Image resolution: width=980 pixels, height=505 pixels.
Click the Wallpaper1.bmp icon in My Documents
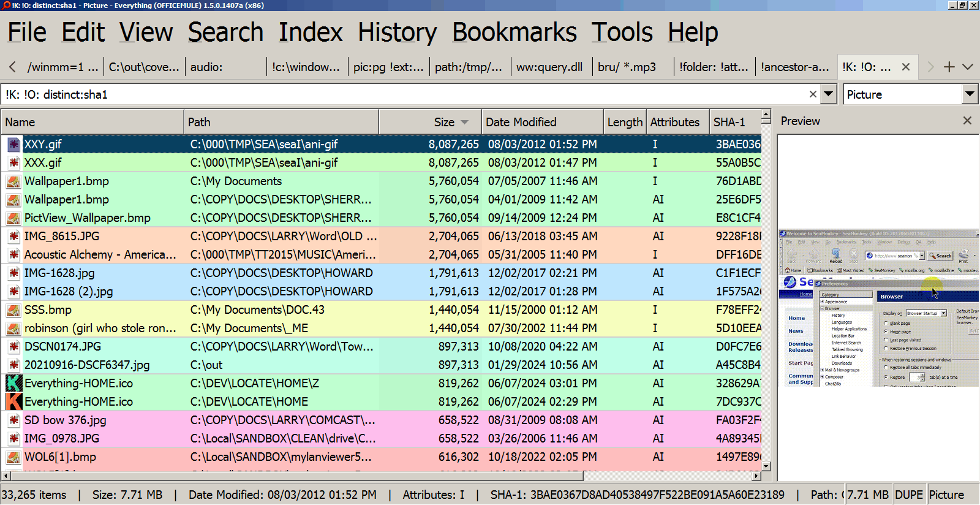pyautogui.click(x=13, y=181)
